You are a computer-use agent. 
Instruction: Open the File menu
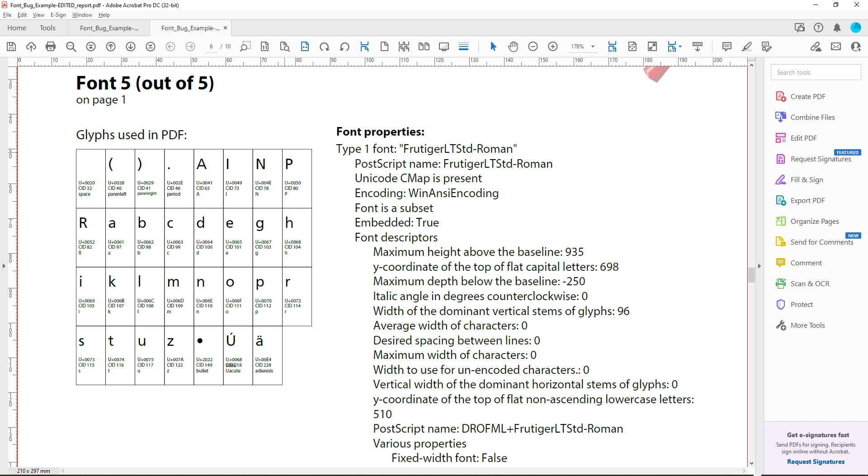(7, 15)
